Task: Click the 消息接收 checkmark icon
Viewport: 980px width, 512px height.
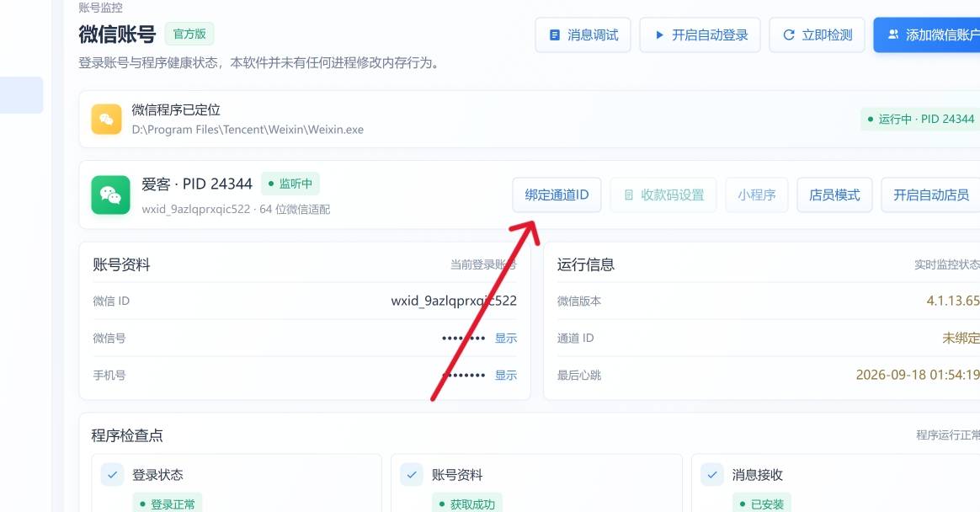Action: [712, 475]
